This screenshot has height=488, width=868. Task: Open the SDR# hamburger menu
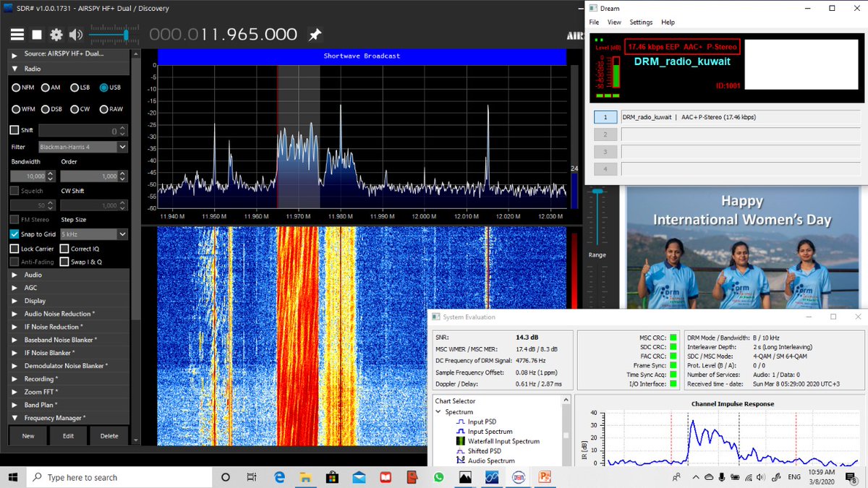click(17, 35)
